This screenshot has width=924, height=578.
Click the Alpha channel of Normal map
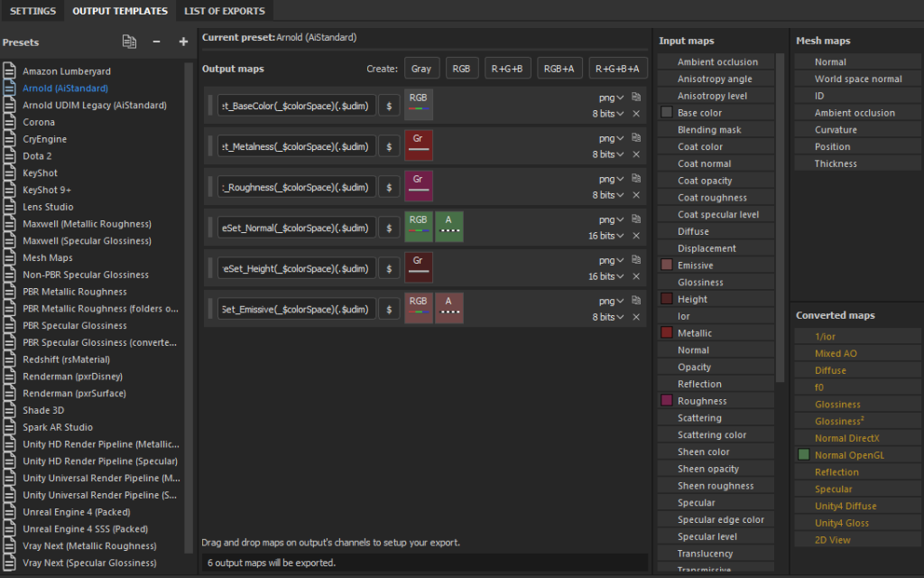pos(448,227)
